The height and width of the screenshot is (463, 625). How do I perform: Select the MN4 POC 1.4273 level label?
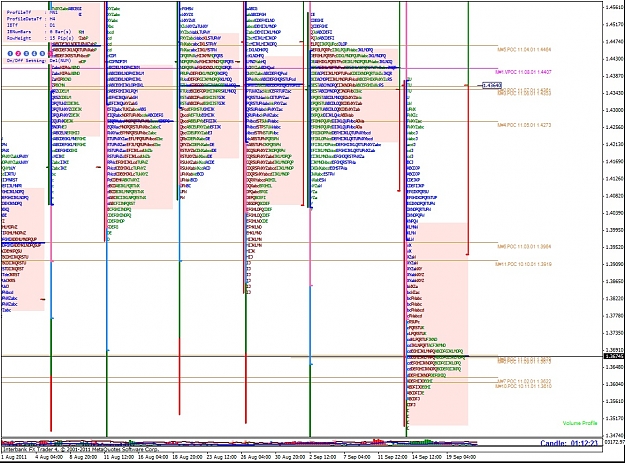(524, 125)
